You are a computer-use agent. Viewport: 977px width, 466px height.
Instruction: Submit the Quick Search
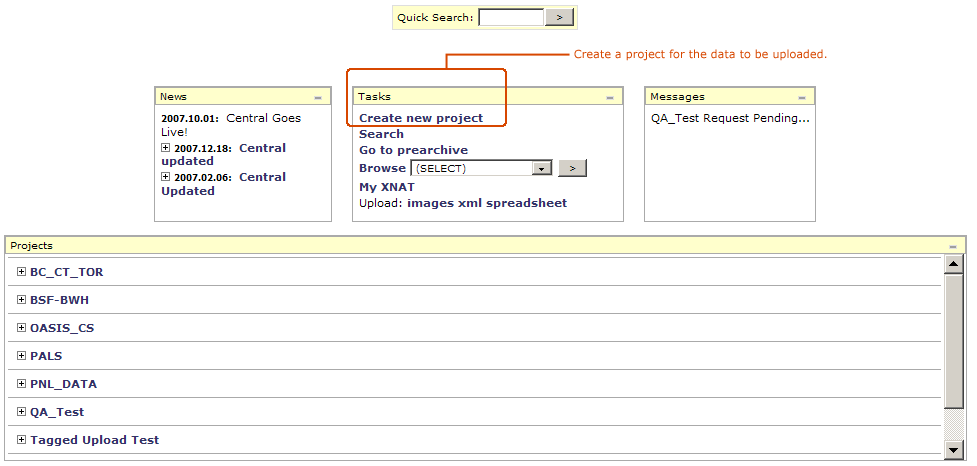click(559, 17)
